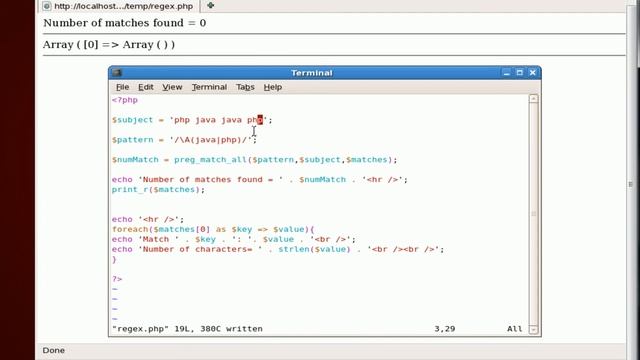Click the $subject variable in code
Viewport: 640px width, 360px height.
tap(132, 120)
